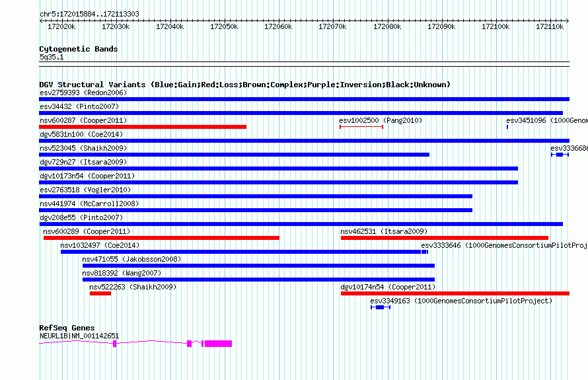Click the 172050k ruler tick label
The image size is (588, 380).
(224, 26)
